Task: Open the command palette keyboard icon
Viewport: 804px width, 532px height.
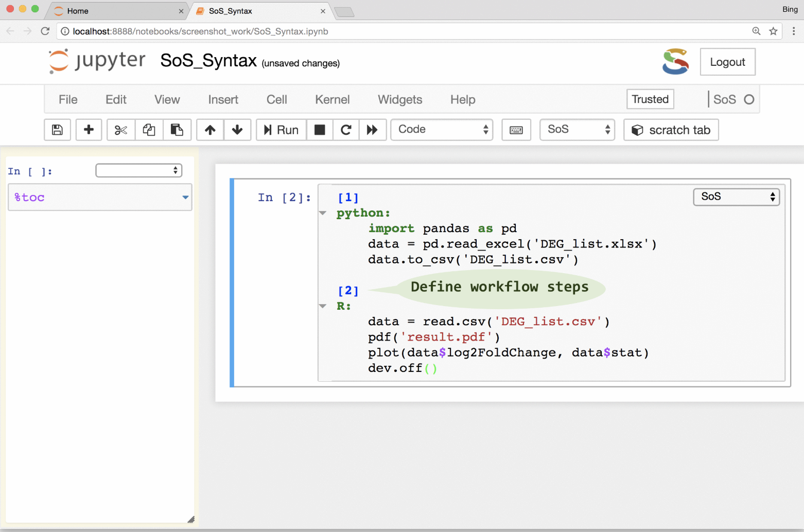Action: pos(516,130)
